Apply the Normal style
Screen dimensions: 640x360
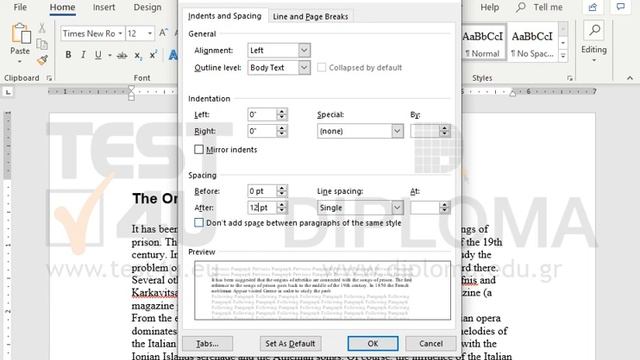pyautogui.click(x=483, y=42)
